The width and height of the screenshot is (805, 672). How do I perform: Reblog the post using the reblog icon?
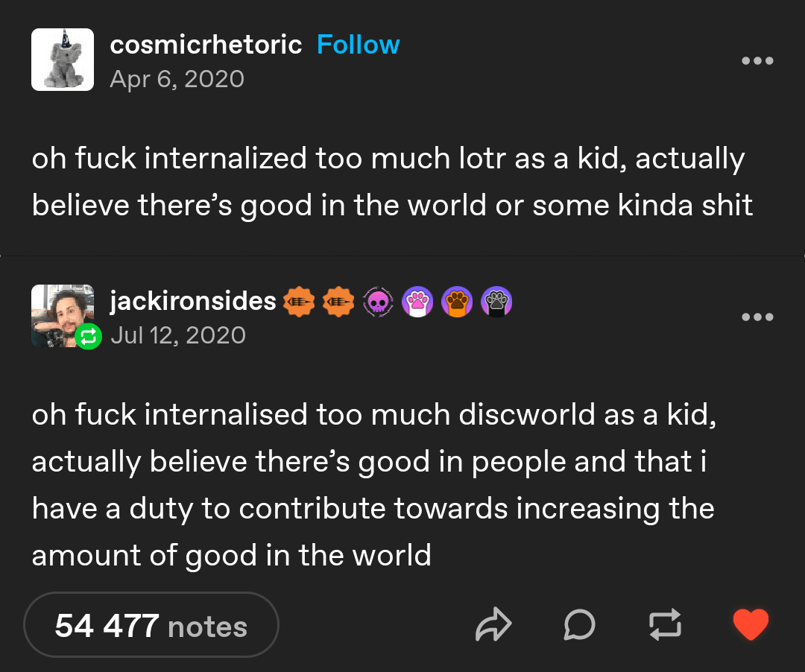[x=665, y=624]
